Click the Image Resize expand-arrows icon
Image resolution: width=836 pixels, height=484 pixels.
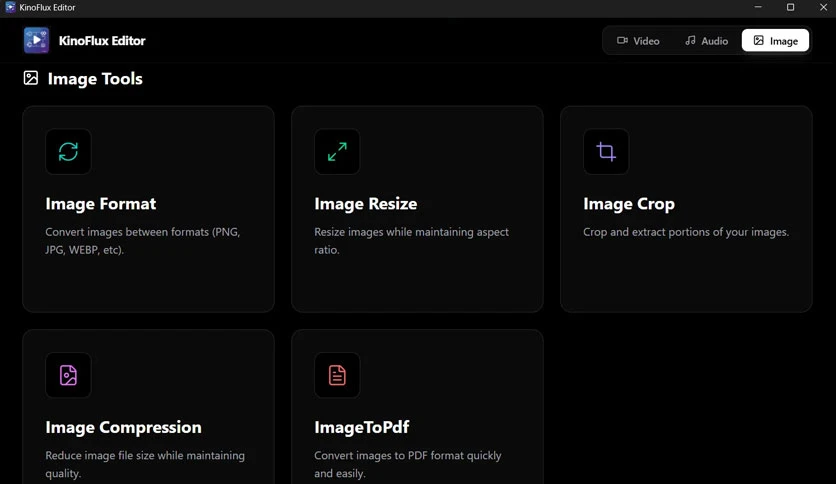[337, 151]
